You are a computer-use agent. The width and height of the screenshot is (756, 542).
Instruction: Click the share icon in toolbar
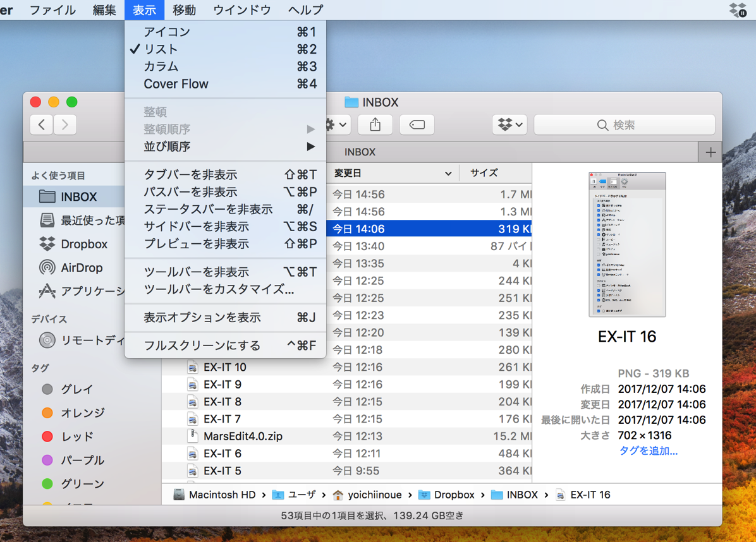tap(375, 125)
